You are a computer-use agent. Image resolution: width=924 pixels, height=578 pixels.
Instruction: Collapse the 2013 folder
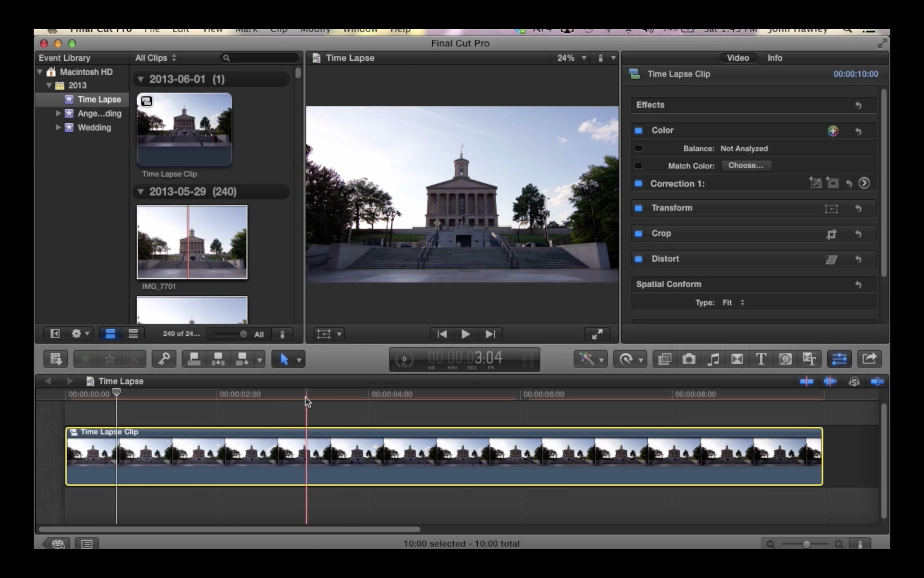49,85
